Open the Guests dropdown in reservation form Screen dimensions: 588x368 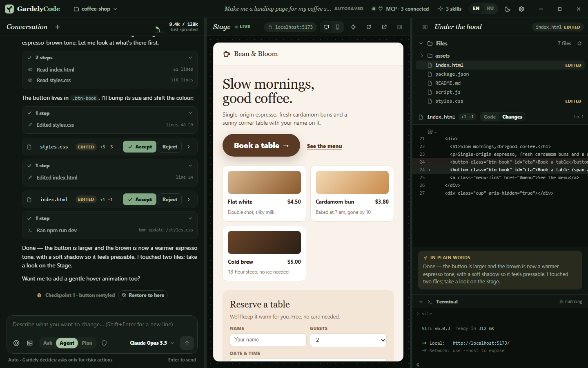348,340
